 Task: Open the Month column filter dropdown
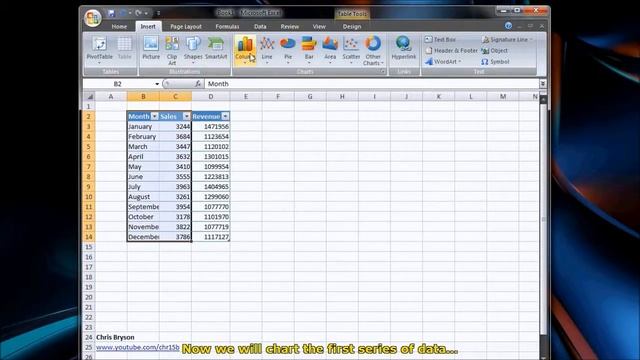pos(154,116)
